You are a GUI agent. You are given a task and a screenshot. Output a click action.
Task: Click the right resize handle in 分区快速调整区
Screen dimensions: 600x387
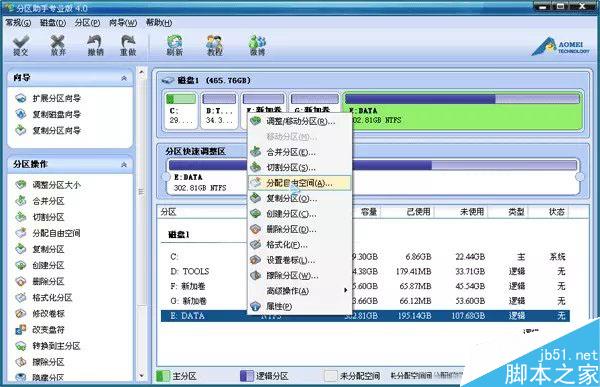click(580, 177)
